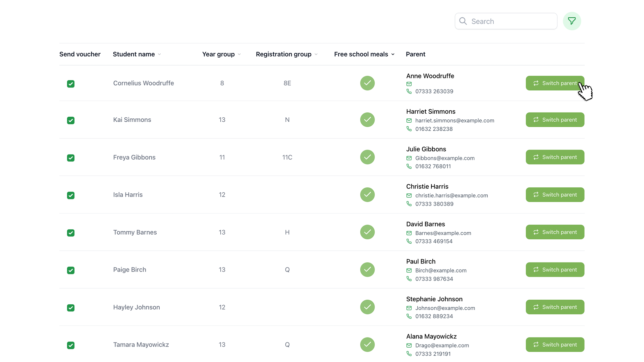Click free school meals tick for Tommy Barnes
This screenshot has width=644, height=362.
pos(367,232)
